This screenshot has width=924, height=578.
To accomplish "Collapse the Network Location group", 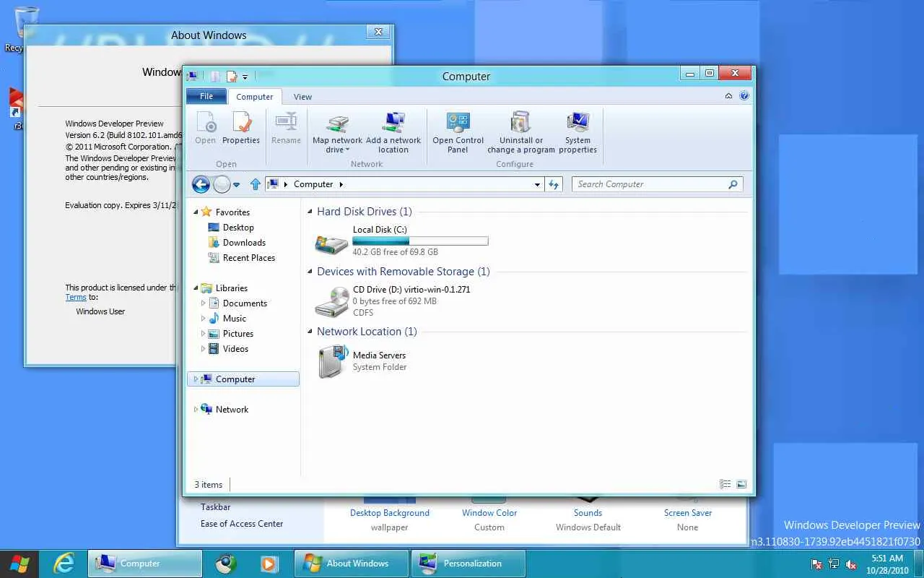I will point(310,332).
